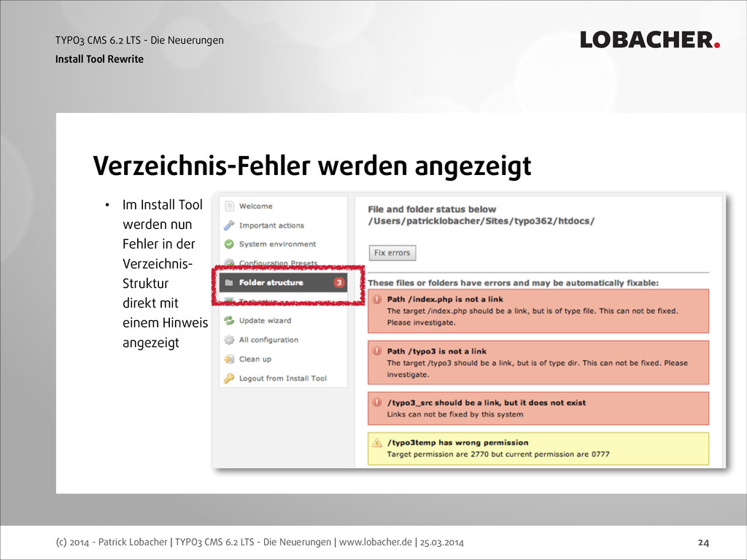Go to System environment section
The height and width of the screenshot is (560, 747).
pos(277,244)
